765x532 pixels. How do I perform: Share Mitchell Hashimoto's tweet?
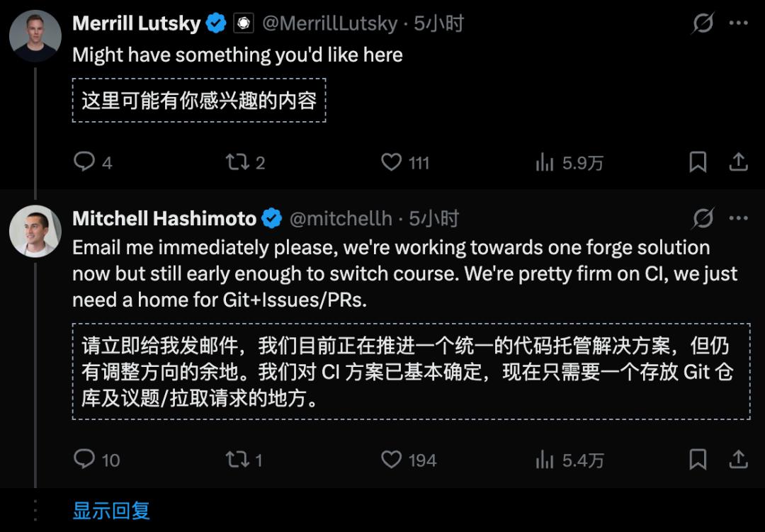click(739, 460)
